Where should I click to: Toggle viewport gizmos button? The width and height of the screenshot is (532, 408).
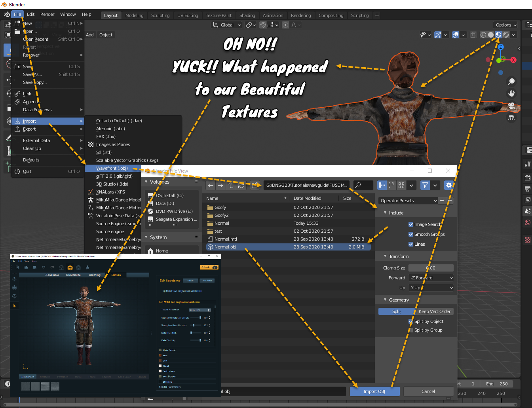[x=438, y=35]
